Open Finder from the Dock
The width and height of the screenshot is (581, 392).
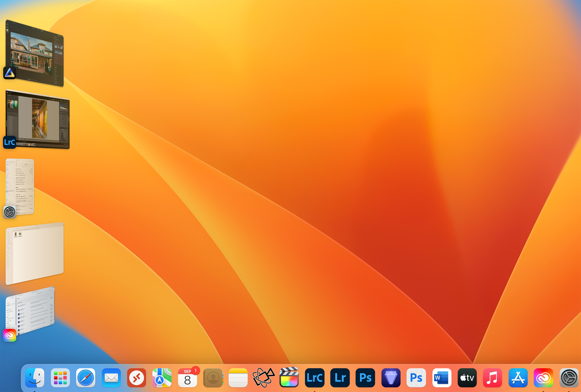click(x=35, y=378)
